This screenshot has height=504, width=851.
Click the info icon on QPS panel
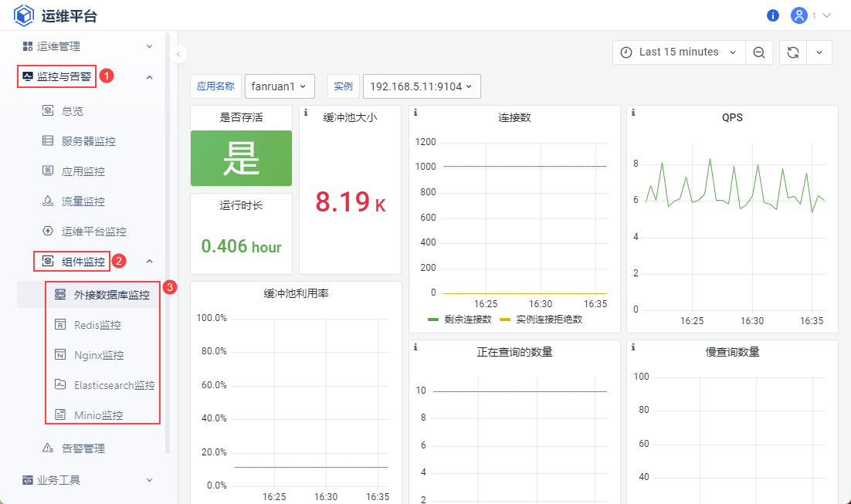(x=633, y=113)
